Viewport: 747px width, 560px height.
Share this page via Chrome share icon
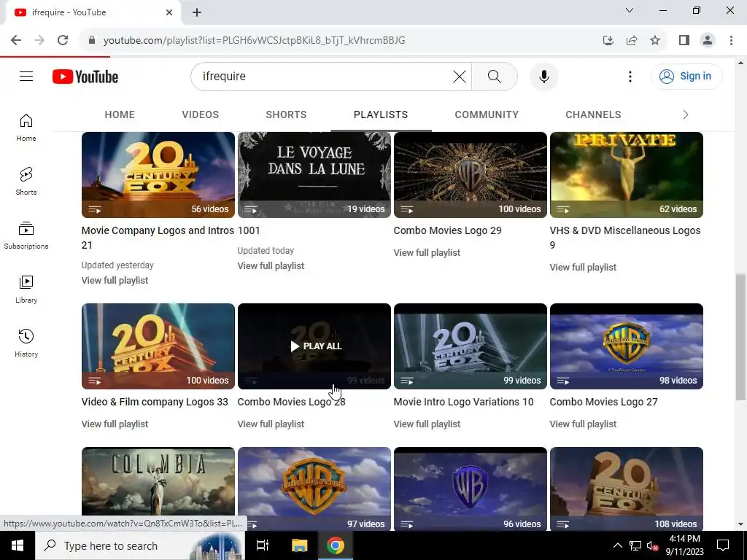coord(632,40)
